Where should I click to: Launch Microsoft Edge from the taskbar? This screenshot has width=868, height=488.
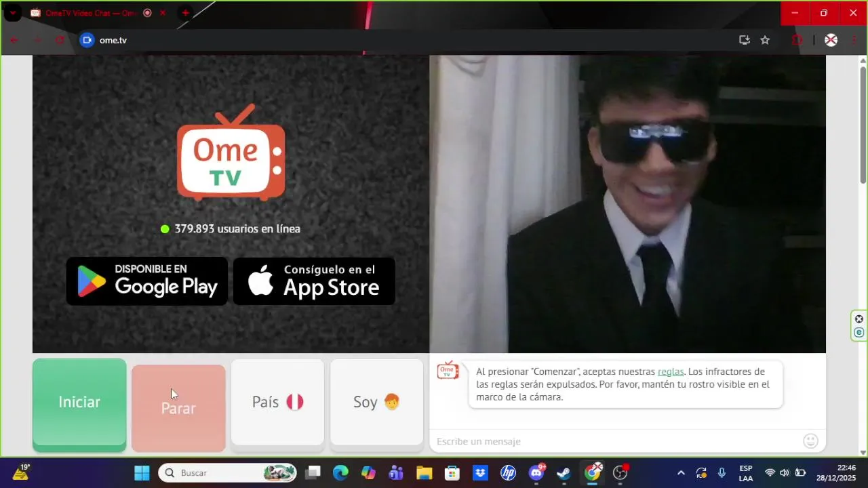(340, 473)
